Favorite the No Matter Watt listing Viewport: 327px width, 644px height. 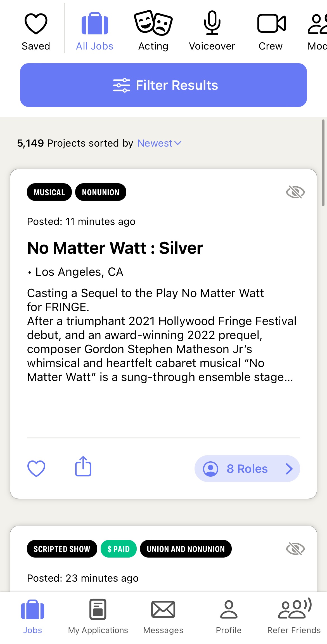point(36,468)
